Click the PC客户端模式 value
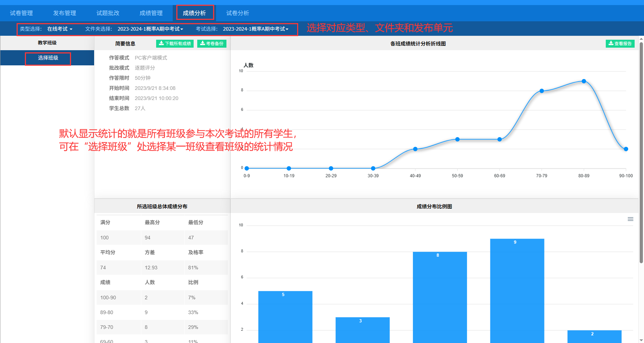Viewport: 644px width, 343px height. 151,58
